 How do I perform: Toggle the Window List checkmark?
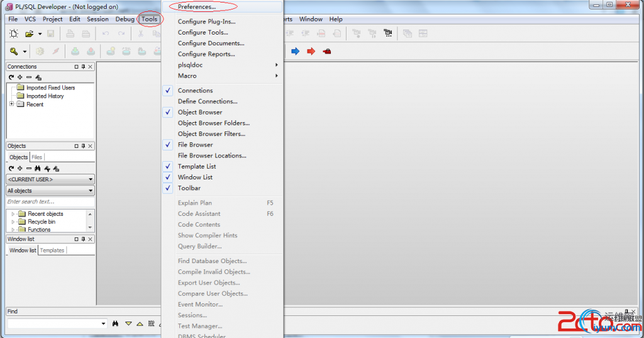coord(168,177)
